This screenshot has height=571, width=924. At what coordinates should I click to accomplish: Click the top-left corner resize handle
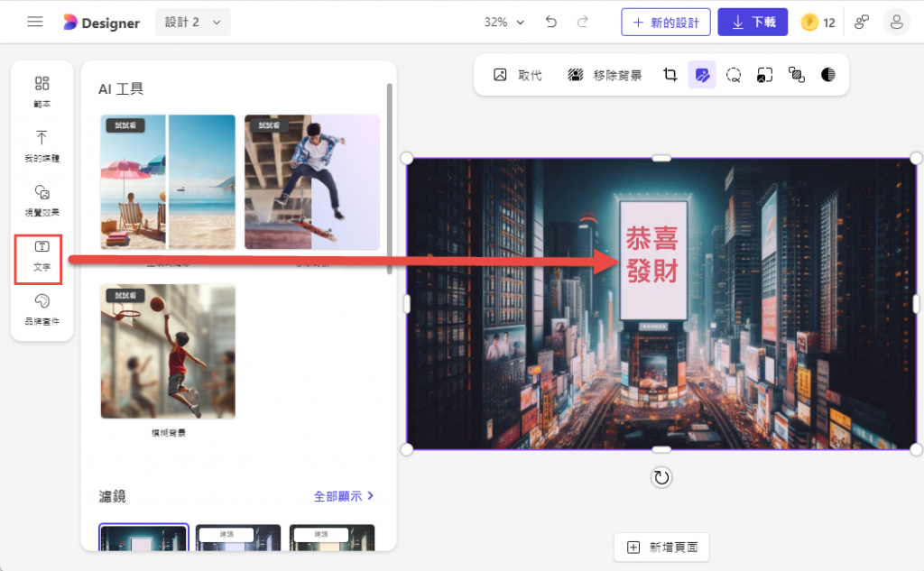click(407, 158)
